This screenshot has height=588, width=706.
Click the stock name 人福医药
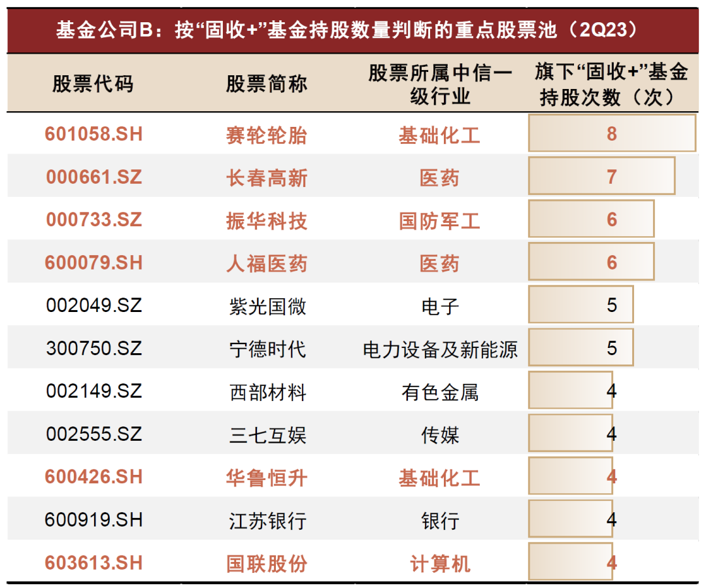(x=267, y=264)
